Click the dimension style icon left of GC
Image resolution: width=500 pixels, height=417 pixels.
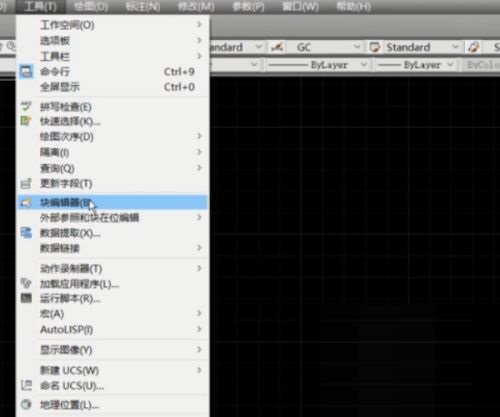(277, 47)
